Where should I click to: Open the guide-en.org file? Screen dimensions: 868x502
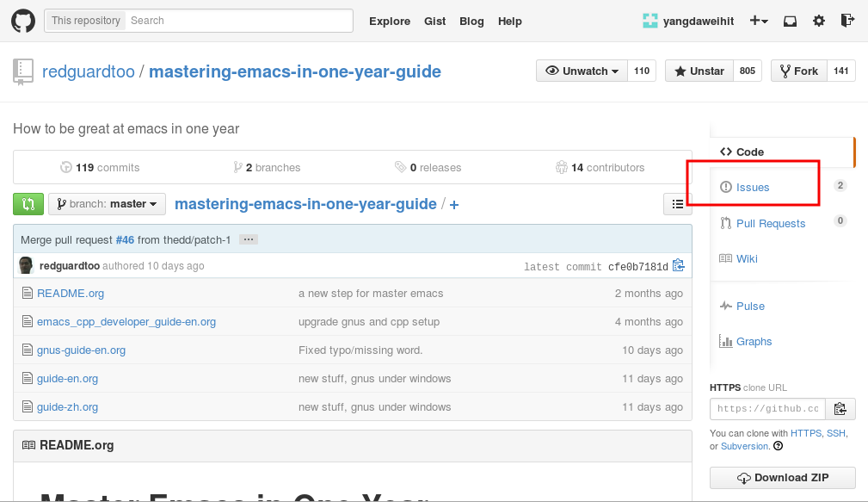coord(68,379)
